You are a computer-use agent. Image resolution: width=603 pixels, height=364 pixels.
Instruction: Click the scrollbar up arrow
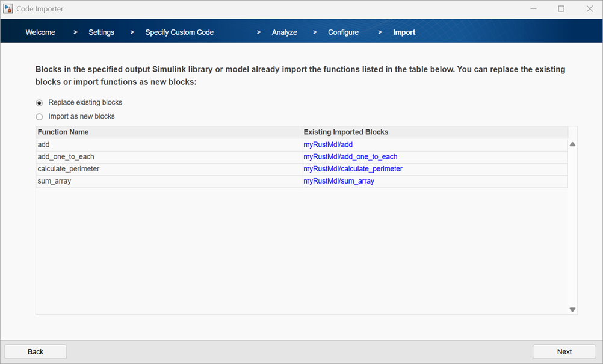tap(572, 144)
